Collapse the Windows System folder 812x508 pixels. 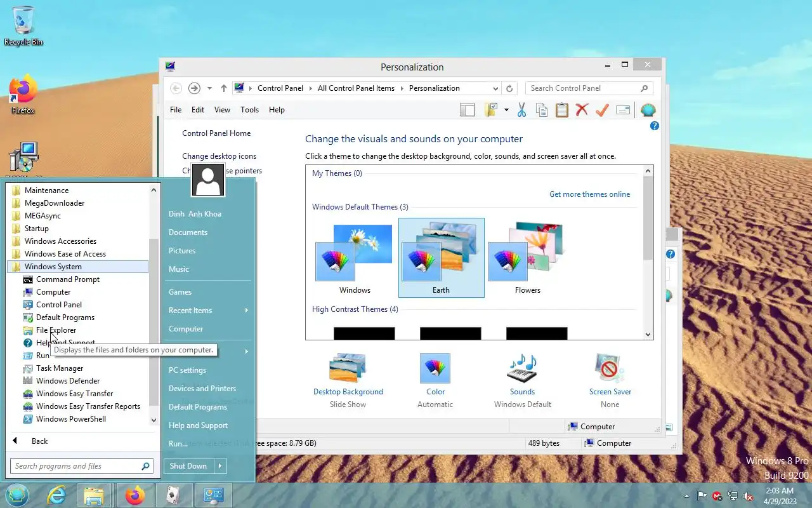pyautogui.click(x=78, y=267)
